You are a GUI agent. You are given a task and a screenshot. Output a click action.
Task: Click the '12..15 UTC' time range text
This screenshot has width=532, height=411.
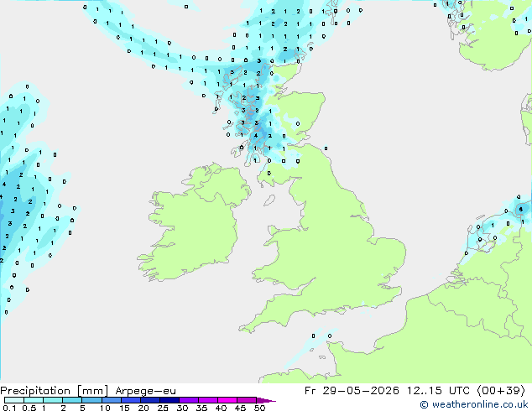pos(438,391)
